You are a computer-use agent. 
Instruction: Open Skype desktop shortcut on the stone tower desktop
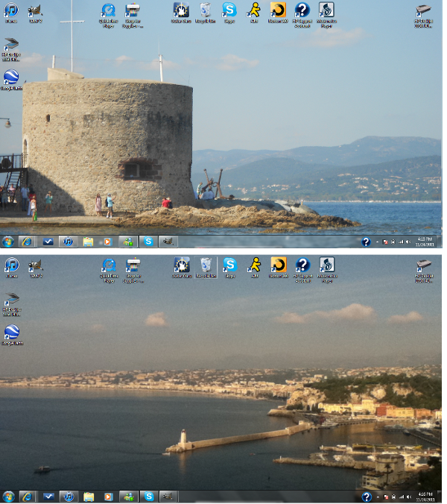tap(229, 13)
